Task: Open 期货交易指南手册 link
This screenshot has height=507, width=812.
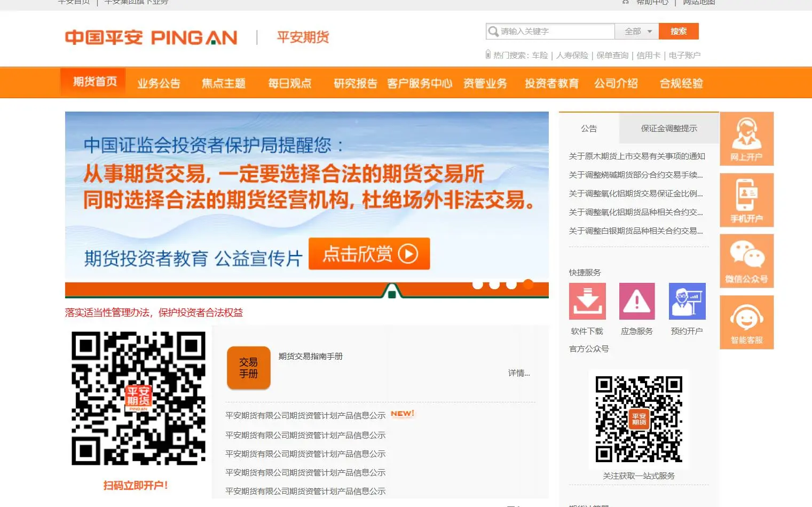Action: pyautogui.click(x=311, y=357)
